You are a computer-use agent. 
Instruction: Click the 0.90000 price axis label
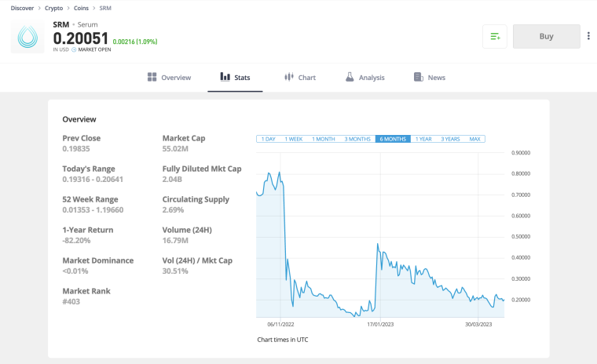521,153
